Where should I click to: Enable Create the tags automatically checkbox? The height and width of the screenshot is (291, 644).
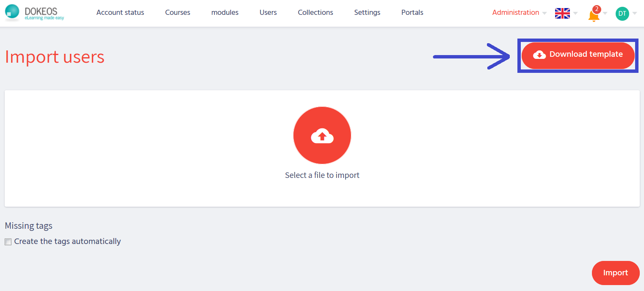[8, 242]
